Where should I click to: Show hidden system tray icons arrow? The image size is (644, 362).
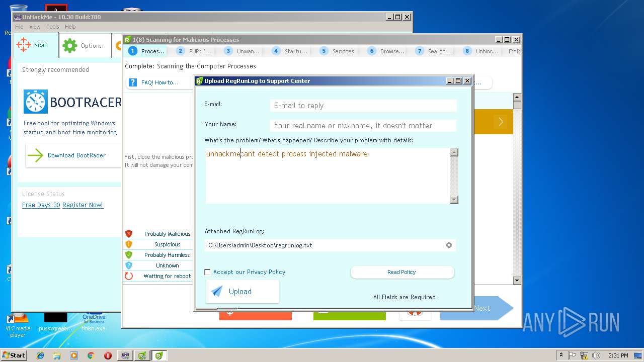(561, 355)
